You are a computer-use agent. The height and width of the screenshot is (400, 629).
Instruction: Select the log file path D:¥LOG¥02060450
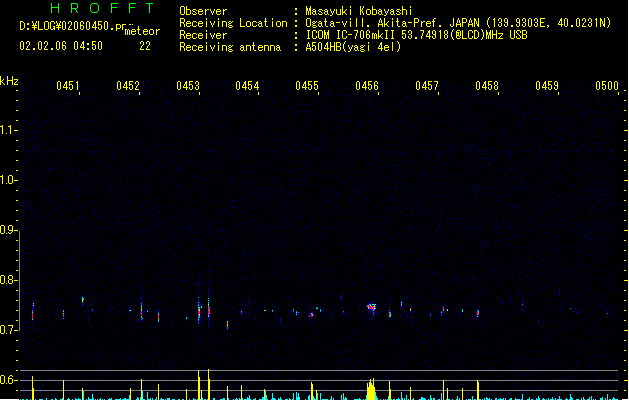[x=67, y=26]
